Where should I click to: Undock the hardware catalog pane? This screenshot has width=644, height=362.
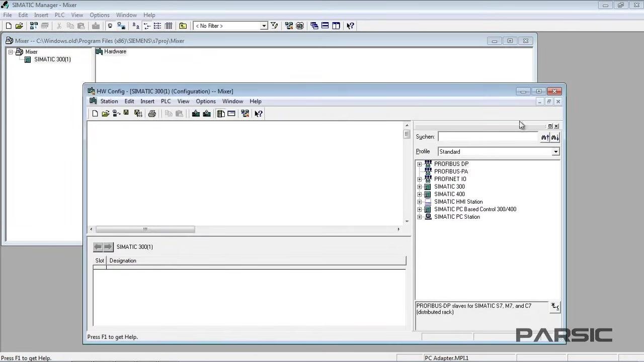pos(550,126)
